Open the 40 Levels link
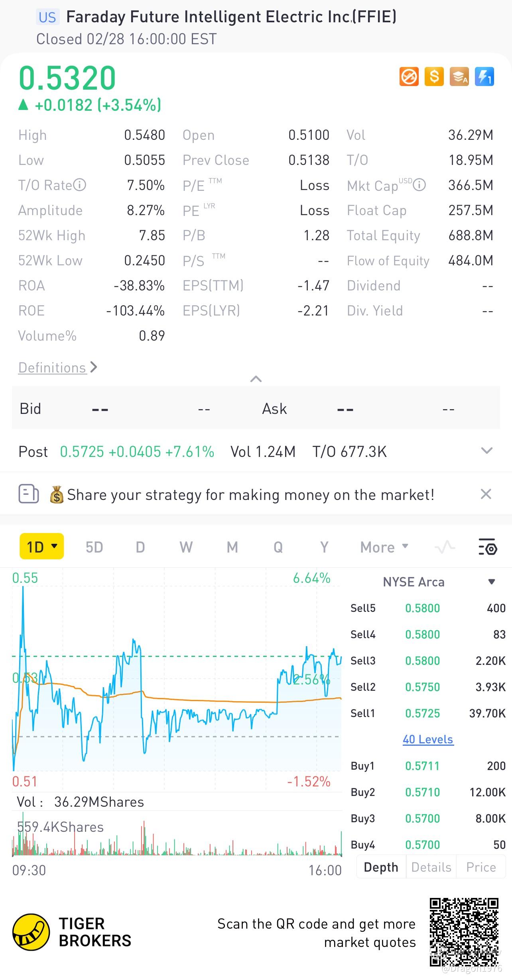This screenshot has width=512, height=980. click(x=428, y=739)
